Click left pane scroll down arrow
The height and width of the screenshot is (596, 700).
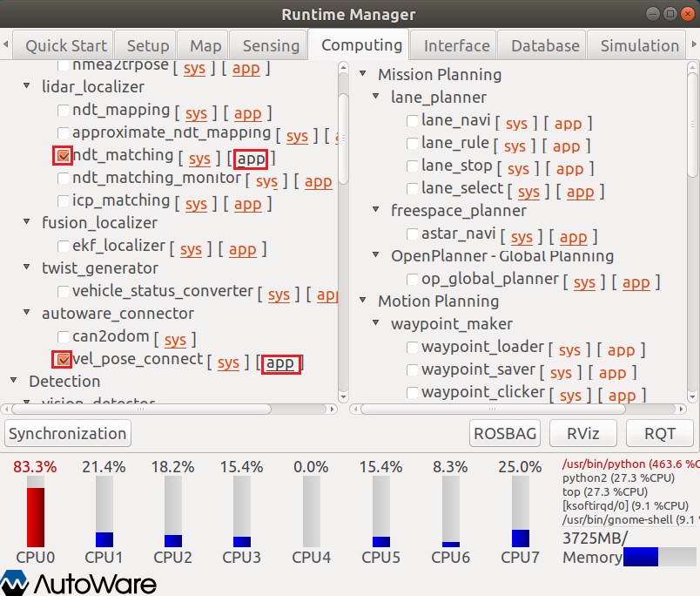tap(343, 396)
